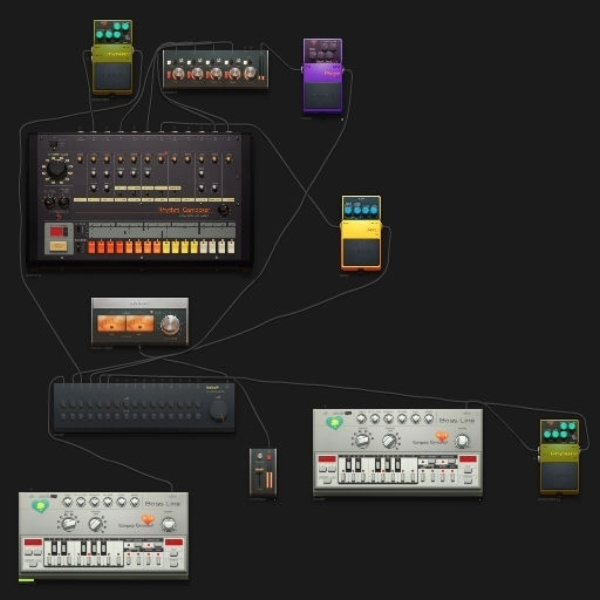Click the left orange VU meter on the silver meter unit
600x600 pixels.
111,323
